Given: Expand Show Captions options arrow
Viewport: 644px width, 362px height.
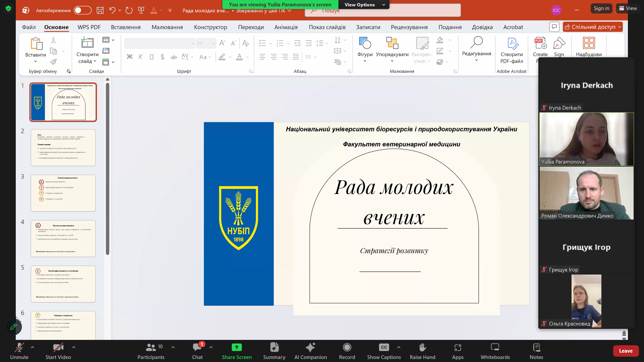Looking at the screenshot, I should click(398, 347).
